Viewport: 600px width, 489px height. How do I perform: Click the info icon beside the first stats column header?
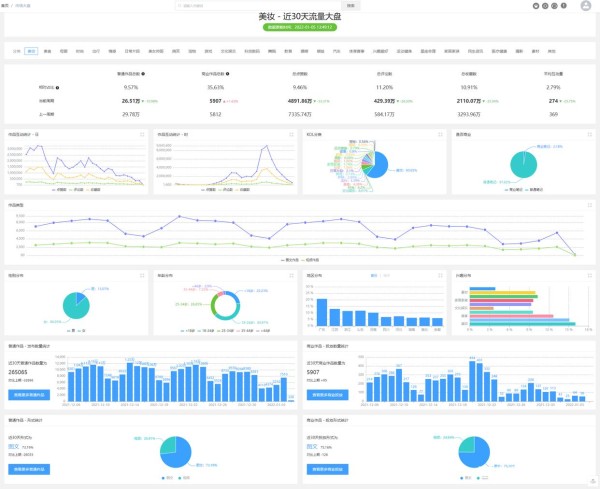tap(143, 74)
